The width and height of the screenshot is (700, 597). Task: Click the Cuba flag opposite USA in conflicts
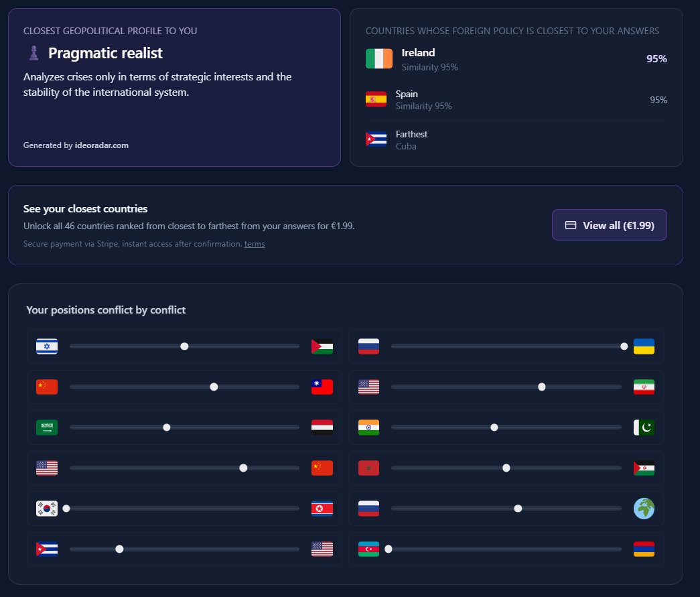(x=47, y=549)
